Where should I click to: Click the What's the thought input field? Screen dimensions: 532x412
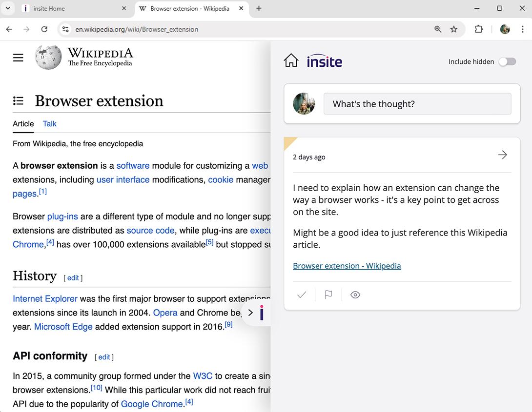417,104
